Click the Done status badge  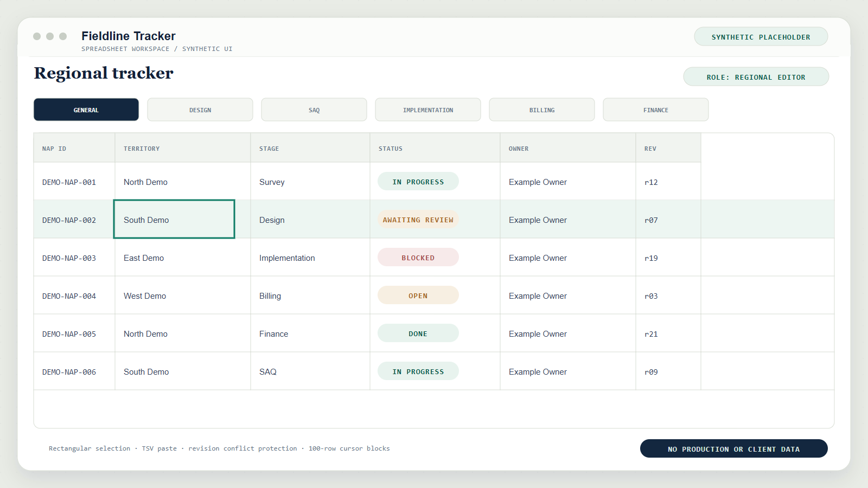pyautogui.click(x=418, y=333)
